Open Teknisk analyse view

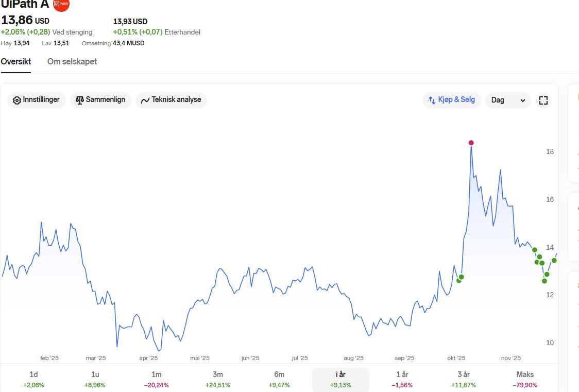(171, 100)
